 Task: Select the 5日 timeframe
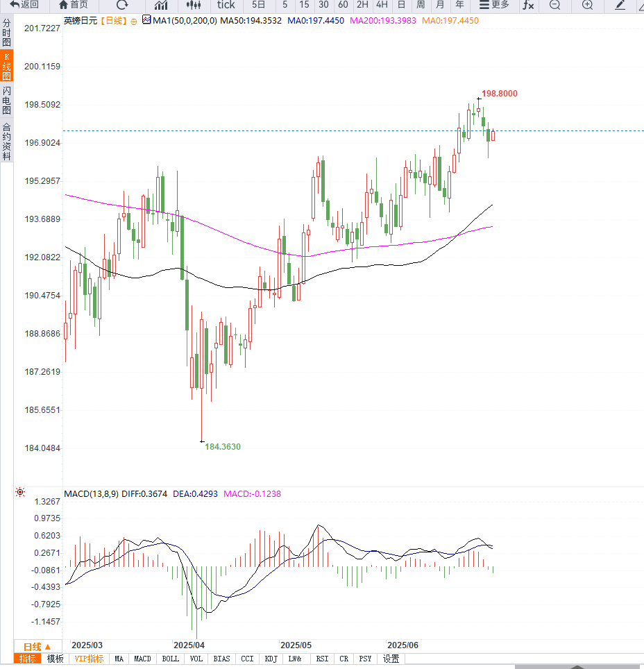(259, 5)
